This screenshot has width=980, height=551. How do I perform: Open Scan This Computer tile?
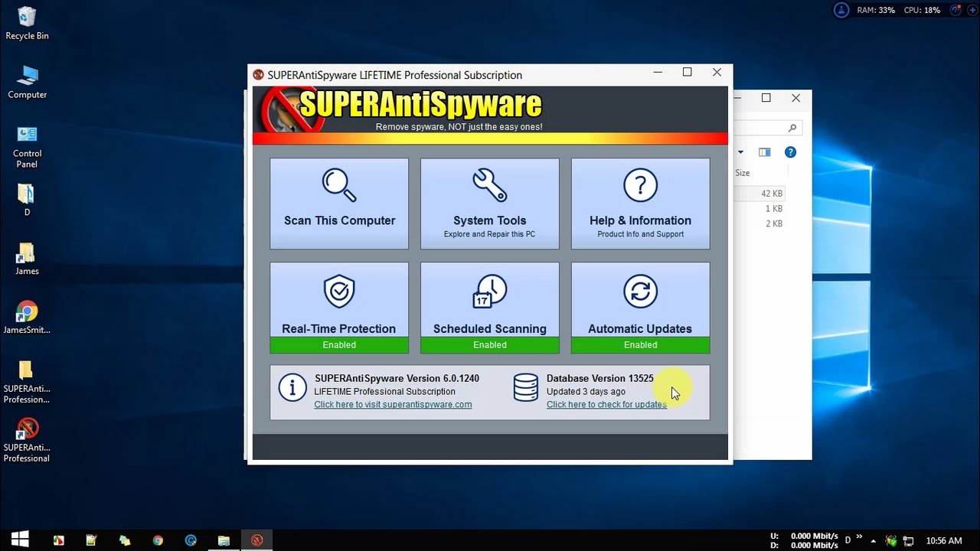[x=339, y=204]
